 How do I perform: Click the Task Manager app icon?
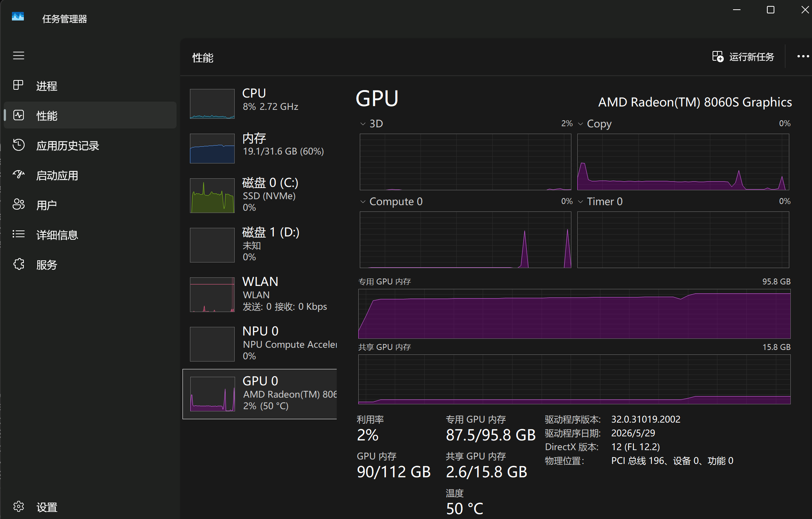pyautogui.click(x=18, y=17)
